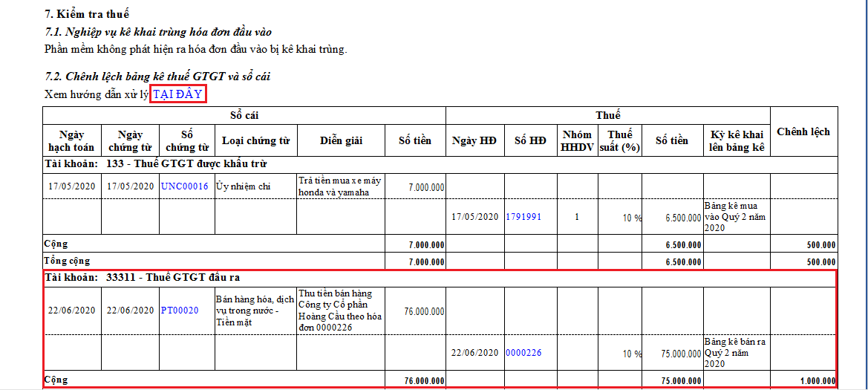Select heading '7.2. Chênh lệch bảng kê thuế GTGT và sổ cái'
This screenshot has height=390, width=868.
[x=157, y=77]
